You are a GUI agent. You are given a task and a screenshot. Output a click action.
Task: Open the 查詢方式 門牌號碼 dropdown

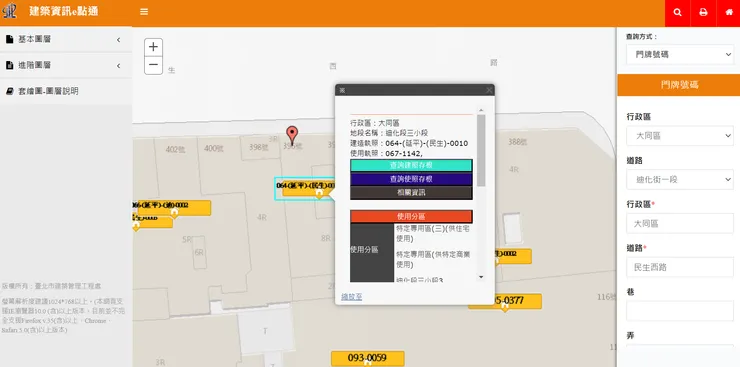click(680, 55)
